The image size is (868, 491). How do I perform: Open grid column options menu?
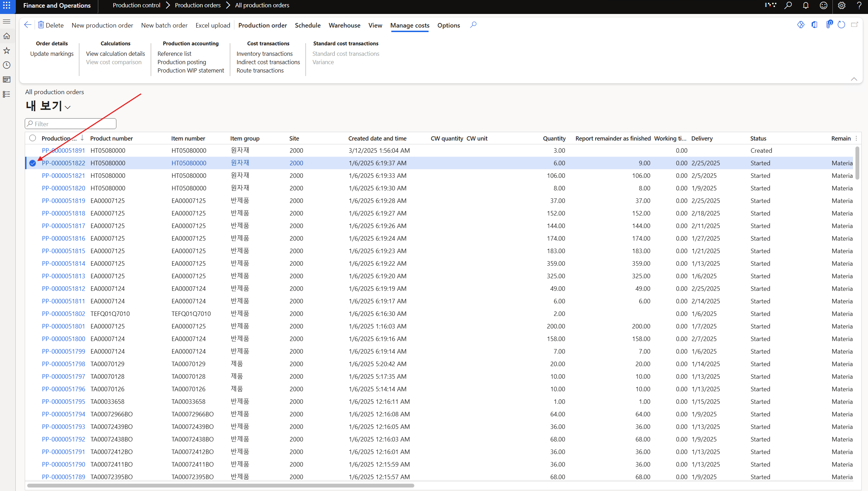click(x=856, y=138)
